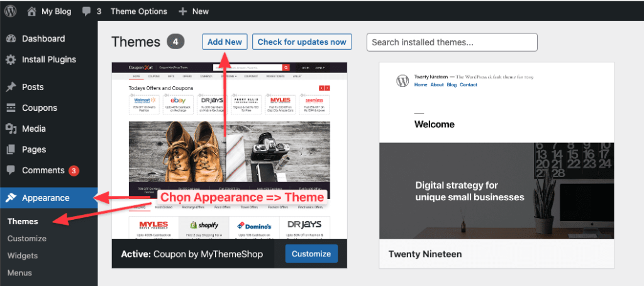Click the WordPress logo in admin bar
Image resolution: width=644 pixels, height=286 pixels.
(x=13, y=11)
